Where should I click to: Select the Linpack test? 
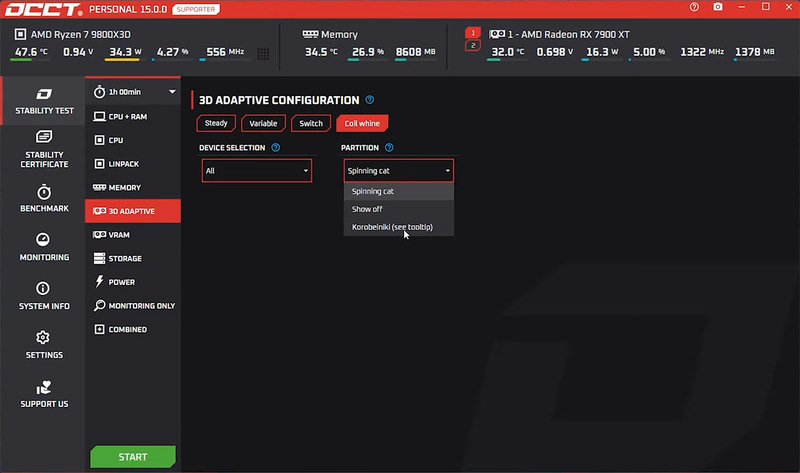point(133,164)
